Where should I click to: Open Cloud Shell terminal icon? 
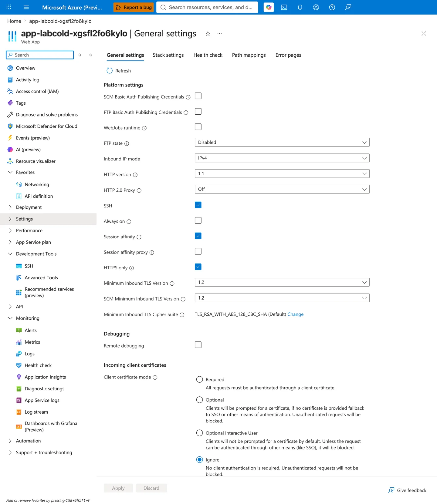coord(284,7)
